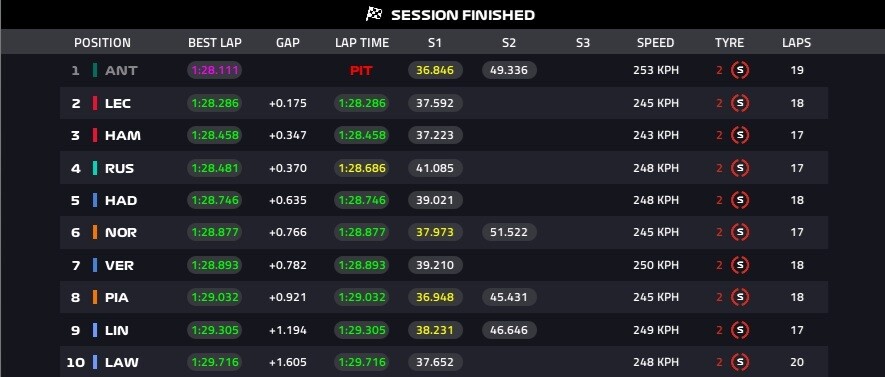Click the soft tyre icon in VER's row
This screenshot has height=377, width=885.
[x=740, y=265]
